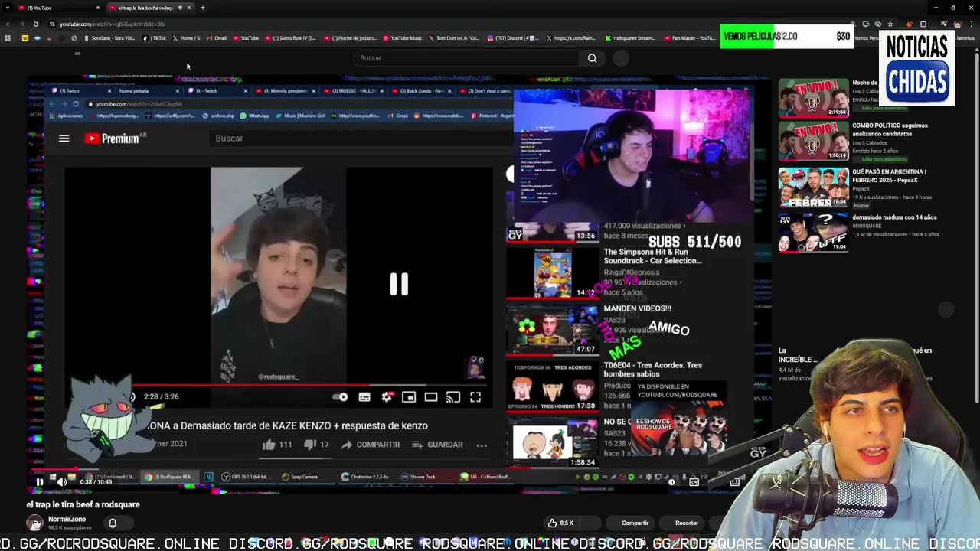Image resolution: width=980 pixels, height=551 pixels.
Task: Open the "COMBO POLITICO" video thumbnail
Action: click(813, 141)
